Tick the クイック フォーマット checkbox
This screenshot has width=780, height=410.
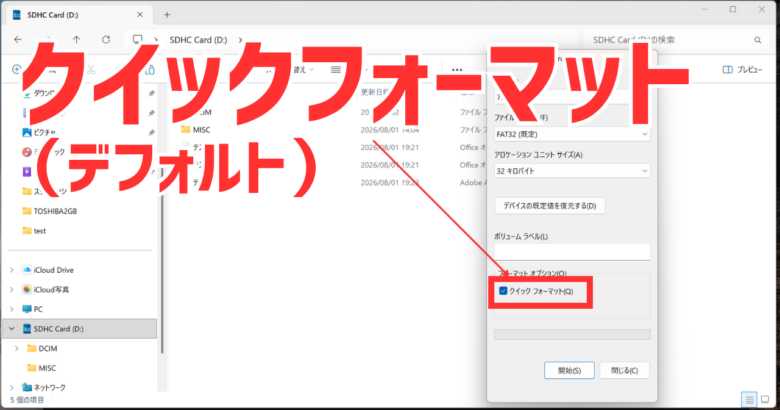click(x=503, y=291)
